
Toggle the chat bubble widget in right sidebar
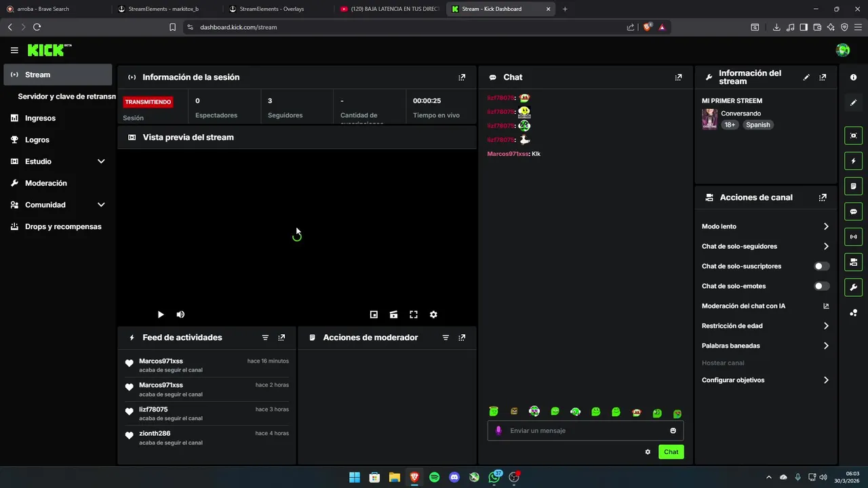click(854, 211)
